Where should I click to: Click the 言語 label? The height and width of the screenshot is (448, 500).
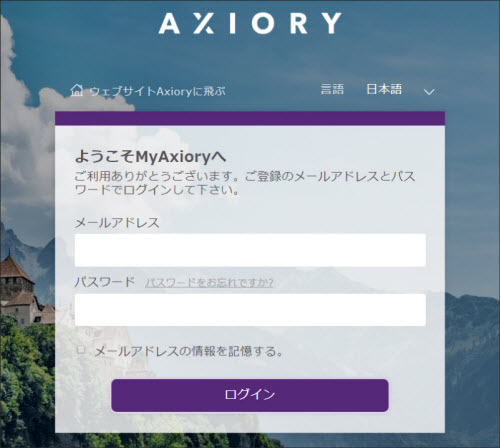[x=332, y=89]
